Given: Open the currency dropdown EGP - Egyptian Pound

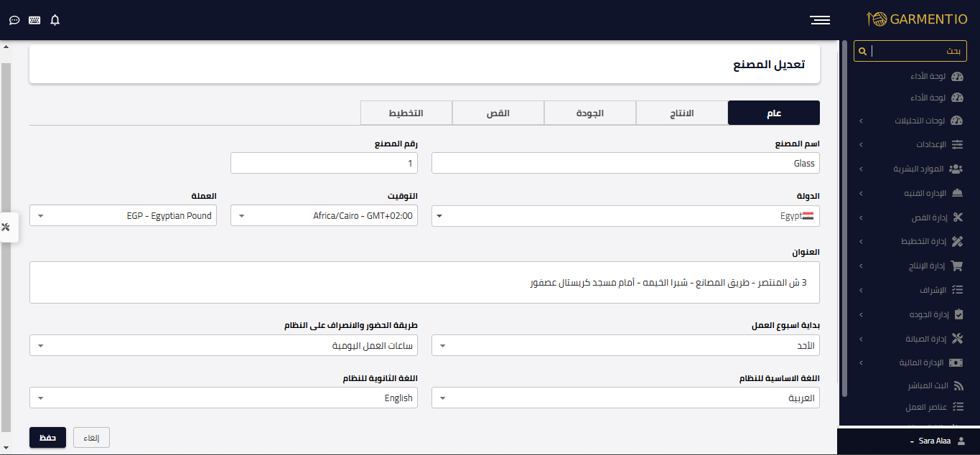Looking at the screenshot, I should pyautogui.click(x=123, y=215).
